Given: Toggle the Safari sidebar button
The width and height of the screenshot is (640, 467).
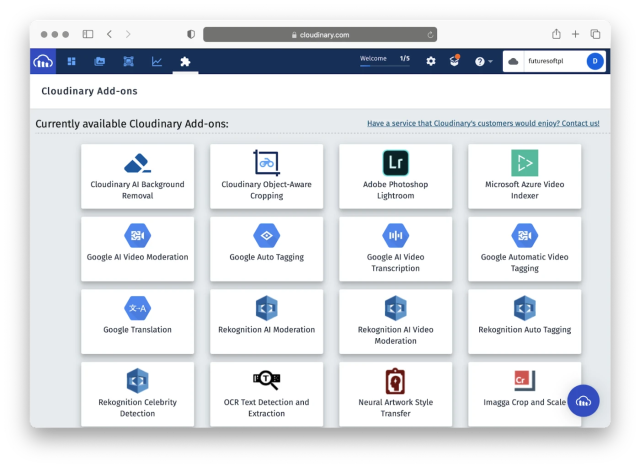Looking at the screenshot, I should [x=88, y=34].
